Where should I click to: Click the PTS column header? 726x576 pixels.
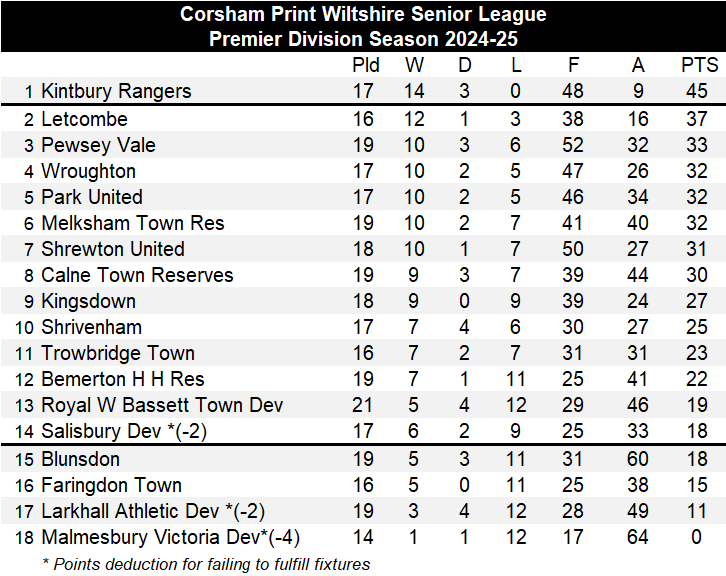coord(699,65)
